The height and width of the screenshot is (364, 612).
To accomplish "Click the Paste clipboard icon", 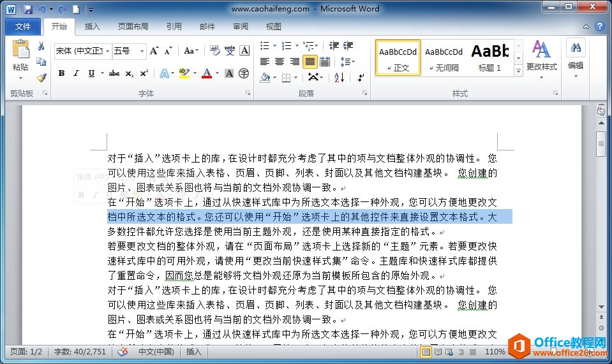I will (x=20, y=50).
